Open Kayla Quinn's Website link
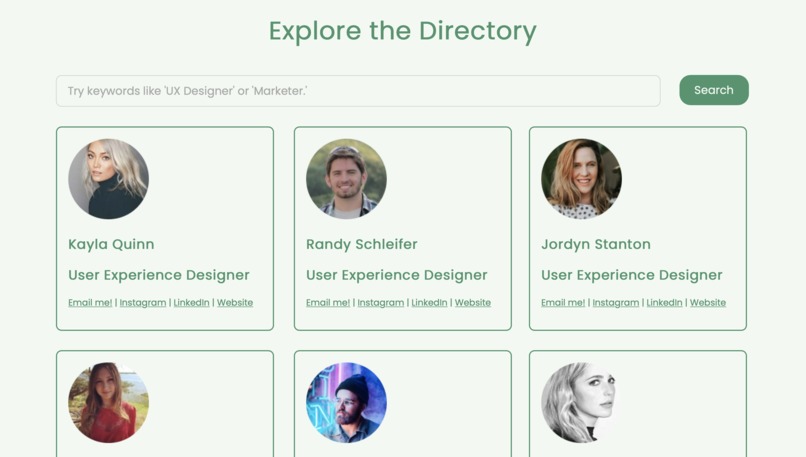Image resolution: width=806 pixels, height=457 pixels. (x=235, y=303)
